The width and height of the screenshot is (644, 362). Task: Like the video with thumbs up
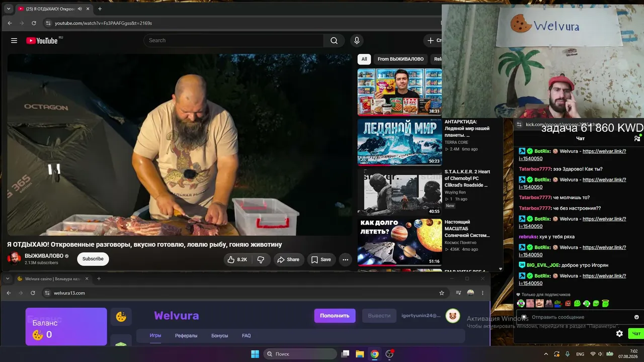[237, 259]
